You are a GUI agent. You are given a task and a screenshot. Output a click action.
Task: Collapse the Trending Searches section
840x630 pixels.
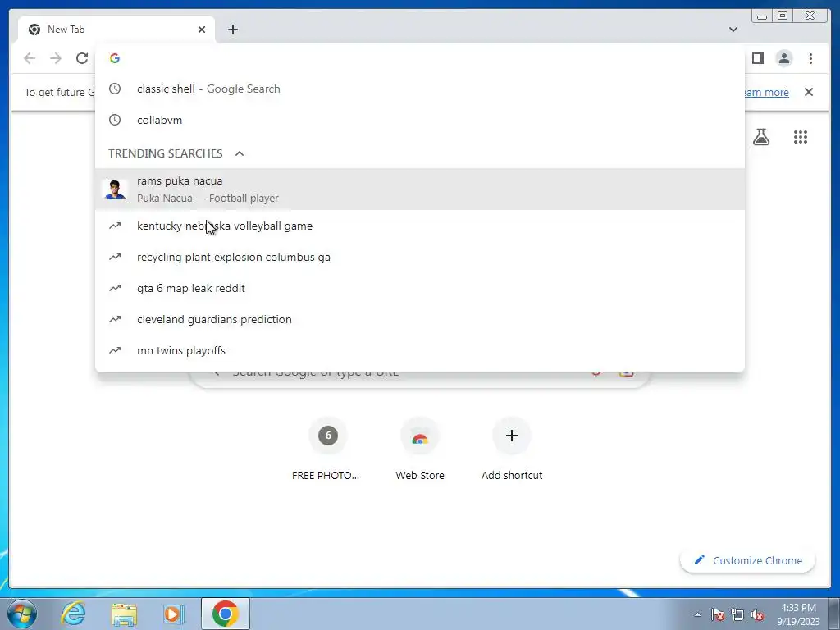point(240,153)
